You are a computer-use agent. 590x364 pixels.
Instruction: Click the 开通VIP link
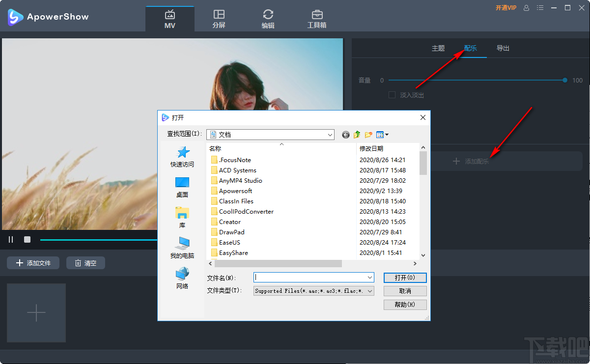tap(506, 8)
